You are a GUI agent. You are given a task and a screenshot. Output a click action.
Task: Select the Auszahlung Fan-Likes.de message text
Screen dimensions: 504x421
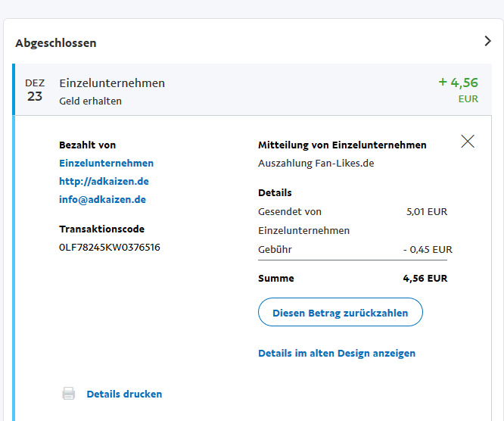click(x=316, y=163)
